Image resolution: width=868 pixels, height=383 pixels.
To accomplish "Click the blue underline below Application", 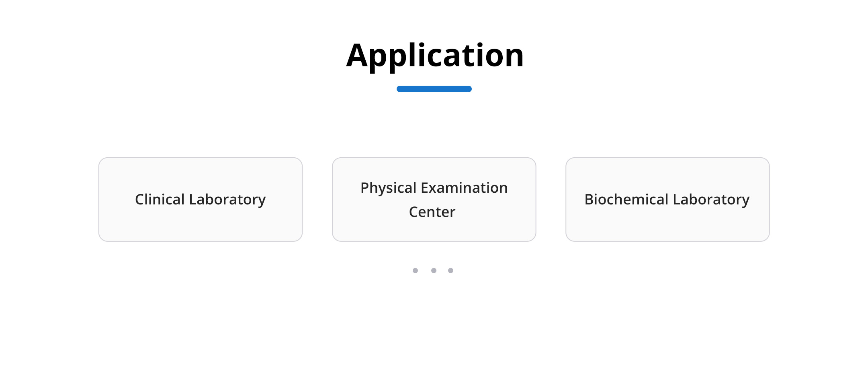I will coord(434,89).
